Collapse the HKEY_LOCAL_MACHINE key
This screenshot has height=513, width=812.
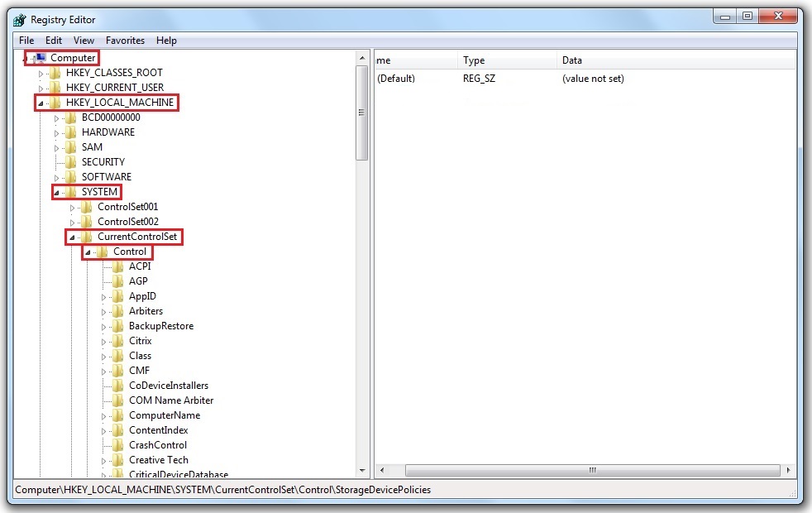[x=41, y=103]
